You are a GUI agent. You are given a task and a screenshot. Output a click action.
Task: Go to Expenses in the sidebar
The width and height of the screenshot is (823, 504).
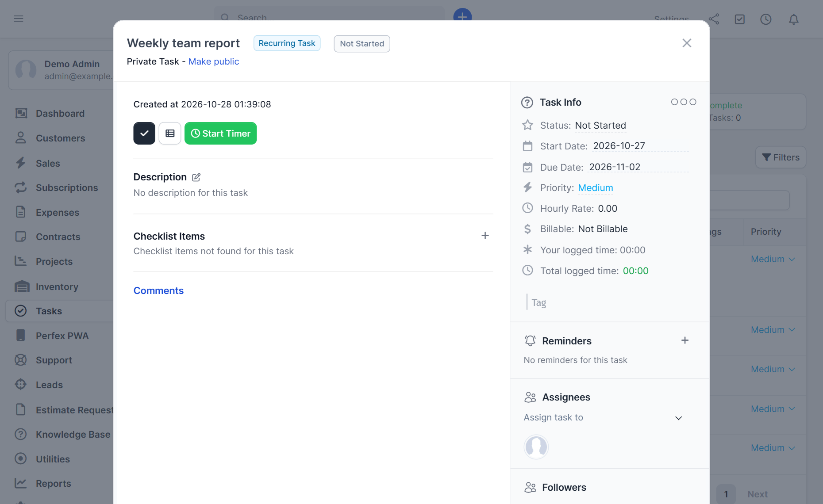(x=58, y=213)
